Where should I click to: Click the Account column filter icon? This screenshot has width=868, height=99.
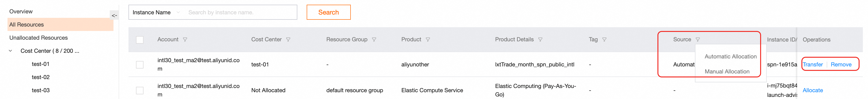click(185, 40)
